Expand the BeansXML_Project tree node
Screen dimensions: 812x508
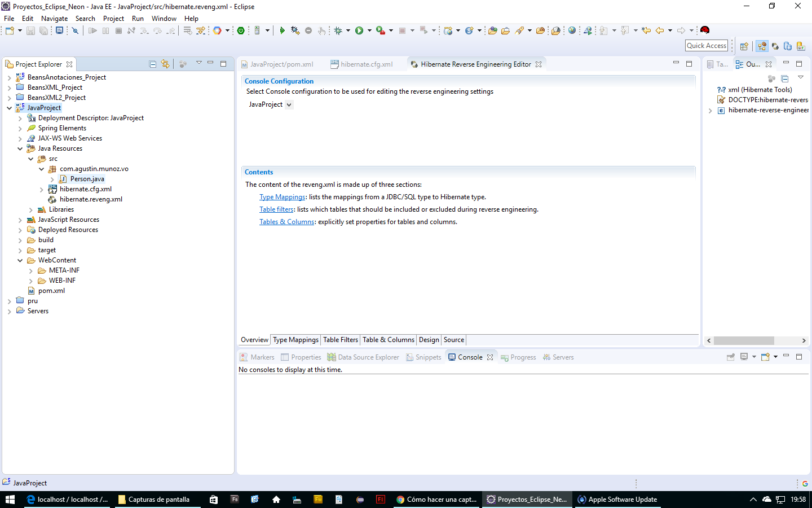pyautogui.click(x=9, y=88)
